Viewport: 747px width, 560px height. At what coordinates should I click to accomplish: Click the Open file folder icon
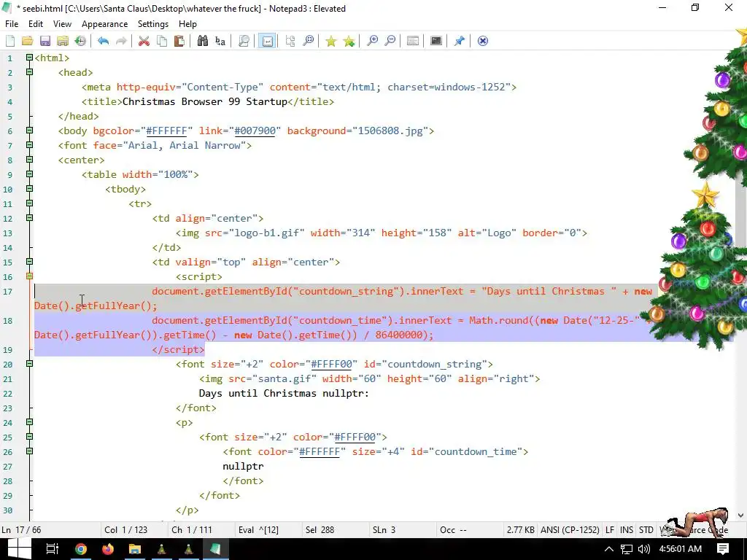27,41
